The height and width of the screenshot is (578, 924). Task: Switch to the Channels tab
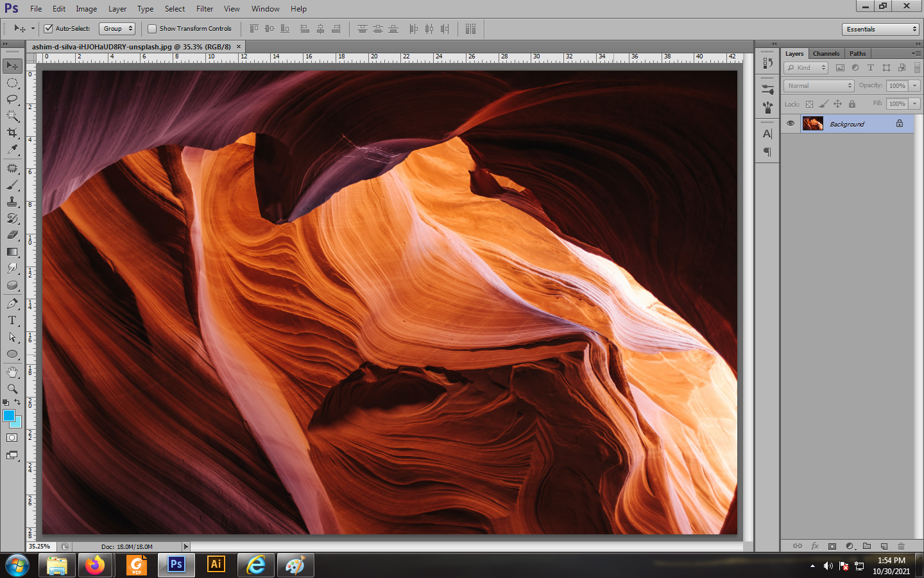[x=826, y=53]
